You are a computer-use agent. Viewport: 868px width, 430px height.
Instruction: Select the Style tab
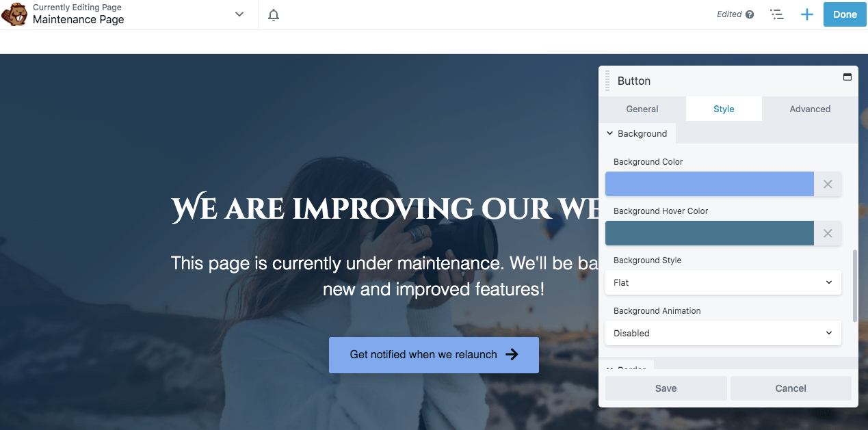pos(724,109)
